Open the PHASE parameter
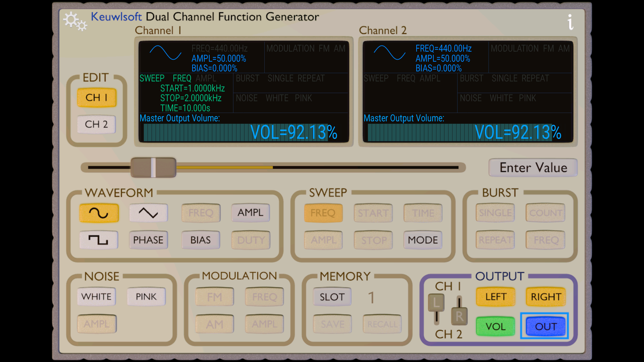644x362 pixels. 149,240
